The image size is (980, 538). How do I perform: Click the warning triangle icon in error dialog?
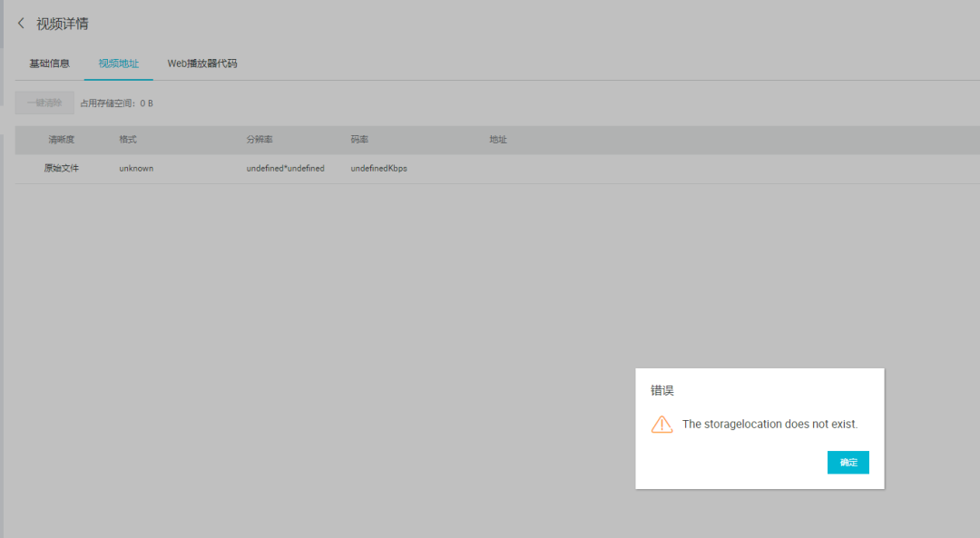(661, 425)
